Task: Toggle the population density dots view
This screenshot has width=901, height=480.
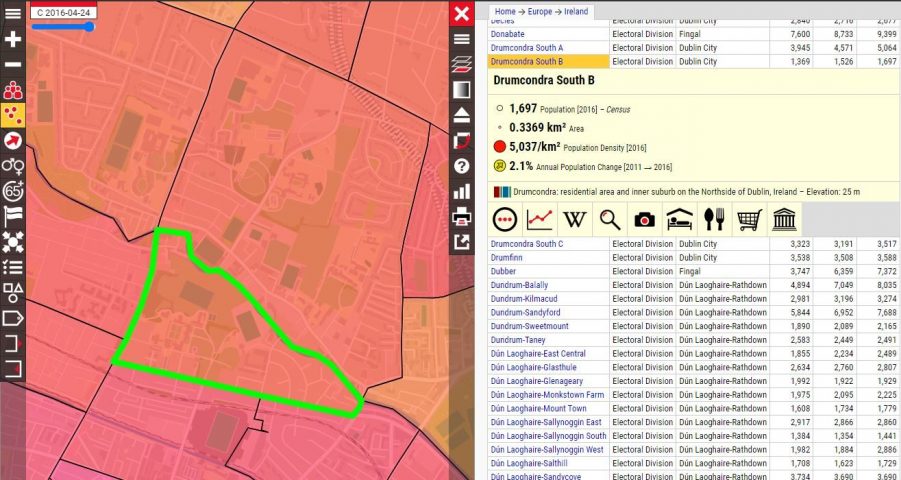Action: pos(13,116)
